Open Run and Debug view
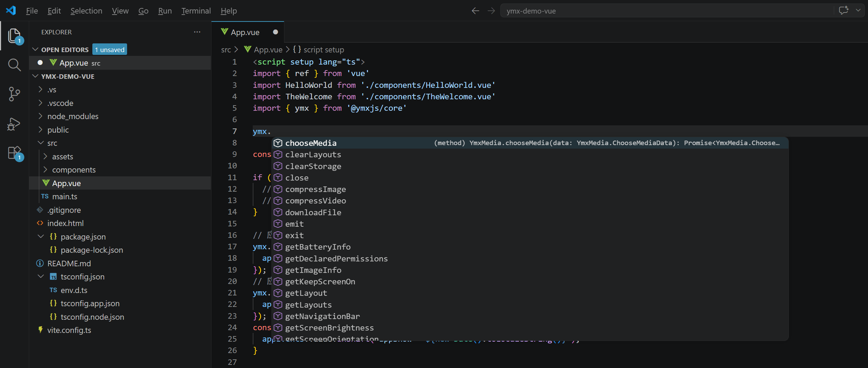This screenshot has width=868, height=368. point(14,124)
